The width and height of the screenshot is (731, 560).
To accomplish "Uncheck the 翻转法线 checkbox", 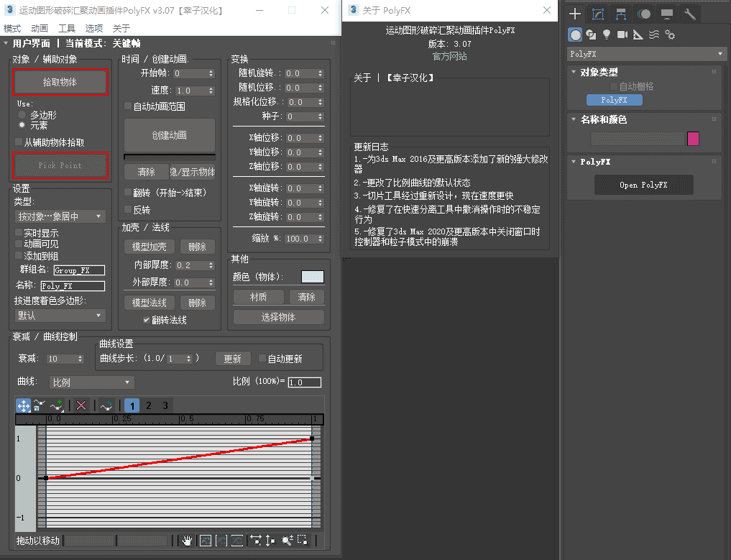I will (x=147, y=320).
